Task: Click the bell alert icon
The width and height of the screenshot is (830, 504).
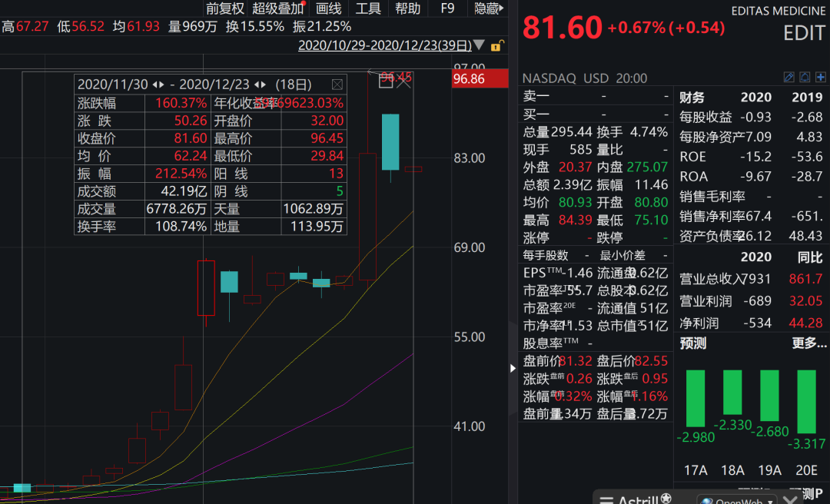Action: click(805, 78)
